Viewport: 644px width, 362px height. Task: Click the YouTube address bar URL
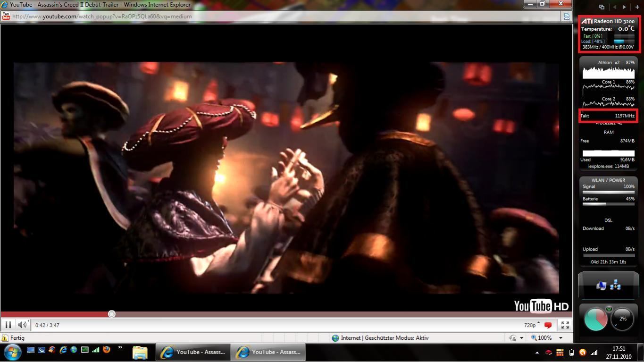102,16
